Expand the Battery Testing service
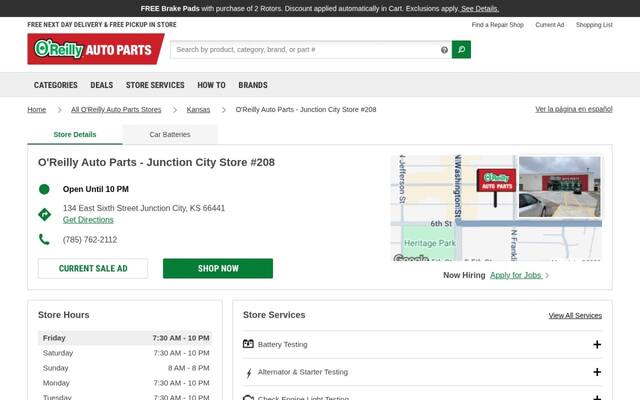Viewport: 640px width, 400px height. tap(597, 344)
